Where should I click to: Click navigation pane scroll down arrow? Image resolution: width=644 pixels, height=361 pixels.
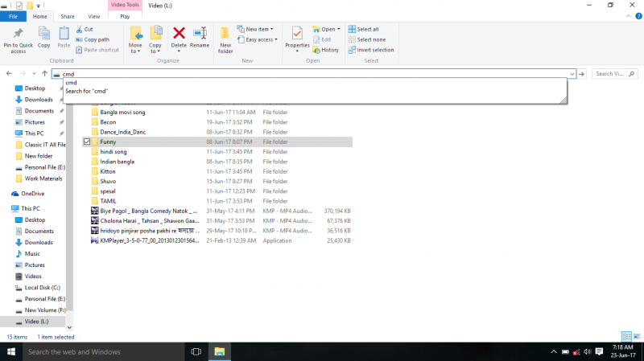point(69,327)
